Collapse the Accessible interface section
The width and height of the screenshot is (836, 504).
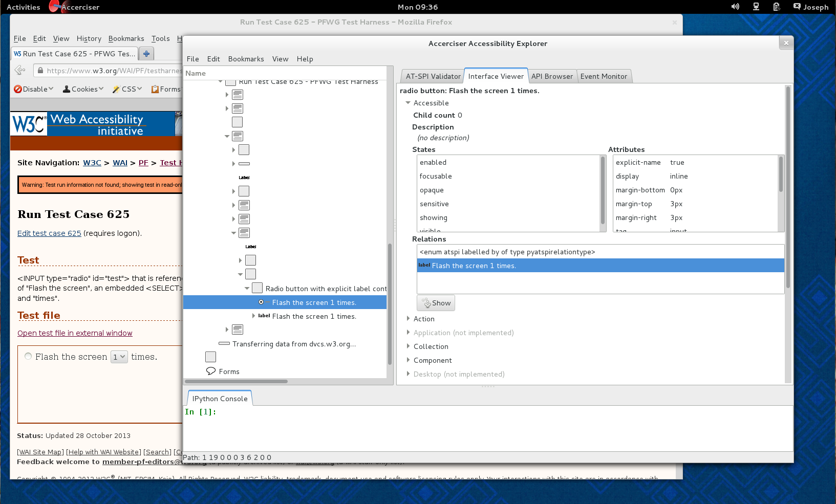pyautogui.click(x=409, y=103)
